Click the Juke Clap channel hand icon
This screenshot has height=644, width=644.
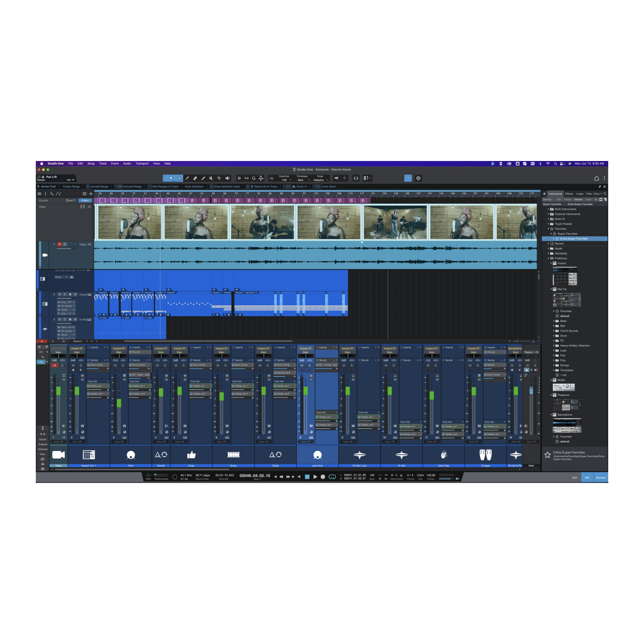(444, 455)
